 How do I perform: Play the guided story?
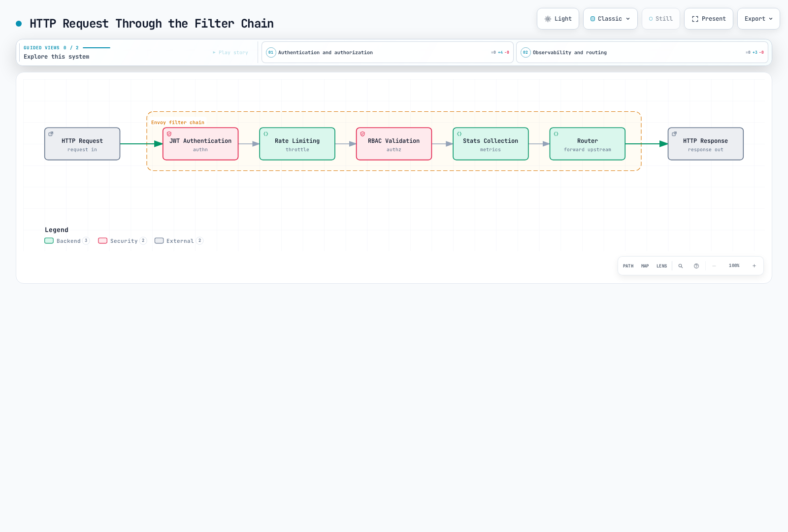(230, 52)
